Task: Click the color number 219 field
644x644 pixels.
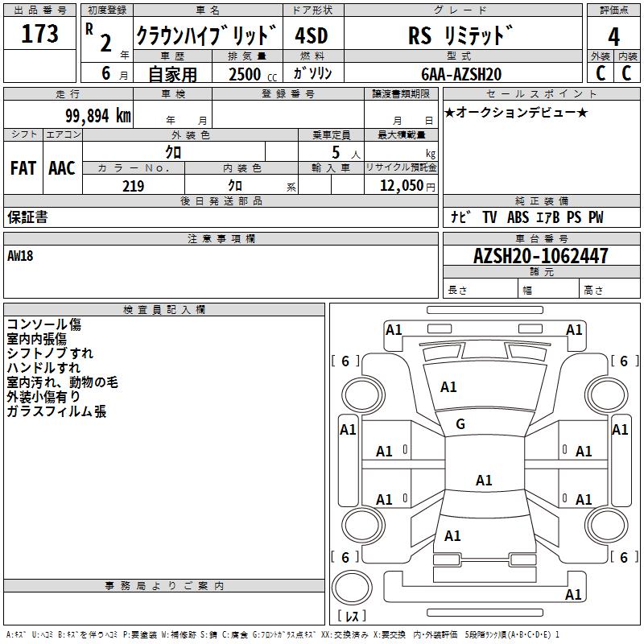Action: (x=134, y=186)
